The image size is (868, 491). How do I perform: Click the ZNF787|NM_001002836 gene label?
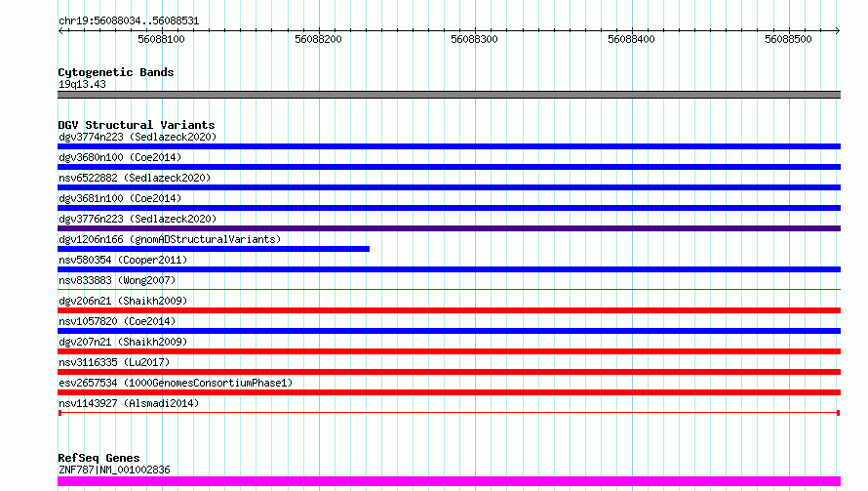pyautogui.click(x=114, y=470)
